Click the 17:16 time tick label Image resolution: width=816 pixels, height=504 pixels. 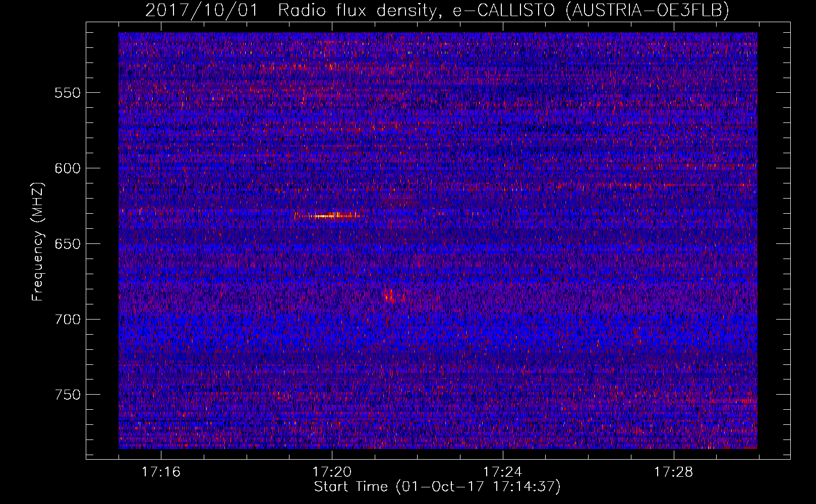161,472
